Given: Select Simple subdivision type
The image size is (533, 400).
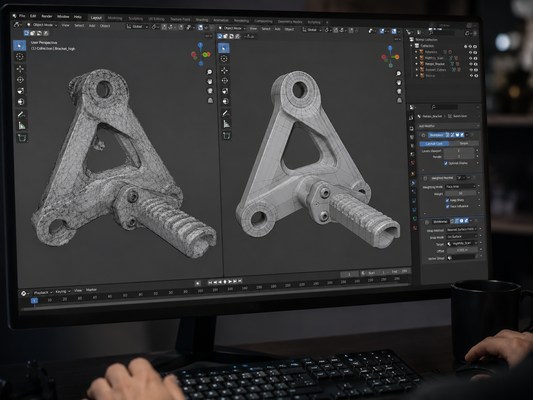Looking at the screenshot, I should point(464,143).
